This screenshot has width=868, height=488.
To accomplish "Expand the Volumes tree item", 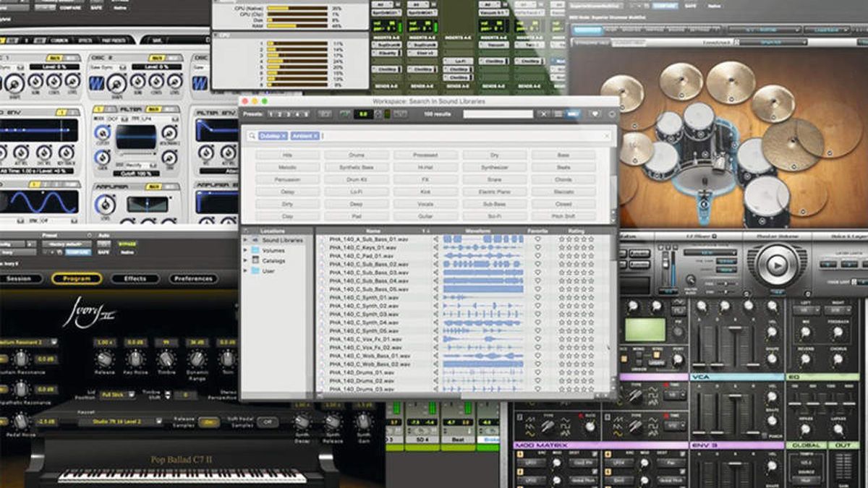I will click(246, 250).
